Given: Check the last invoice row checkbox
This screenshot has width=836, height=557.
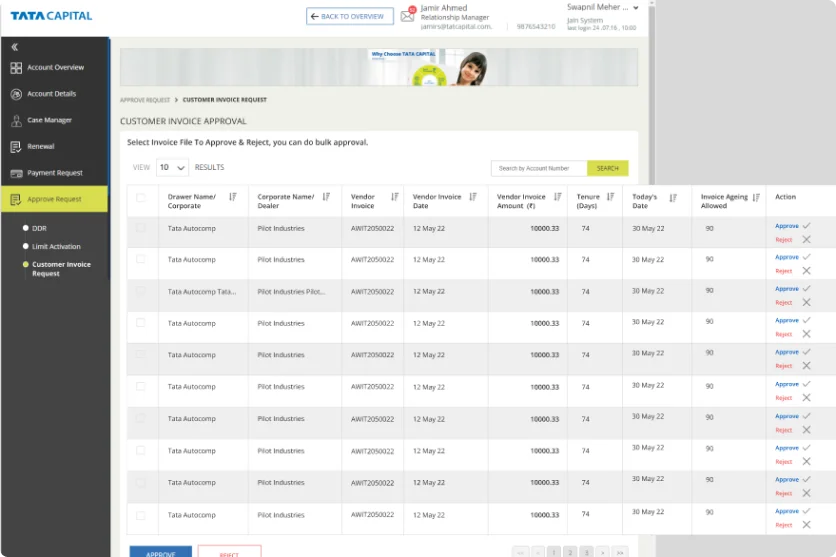Looking at the screenshot, I should [x=140, y=515].
